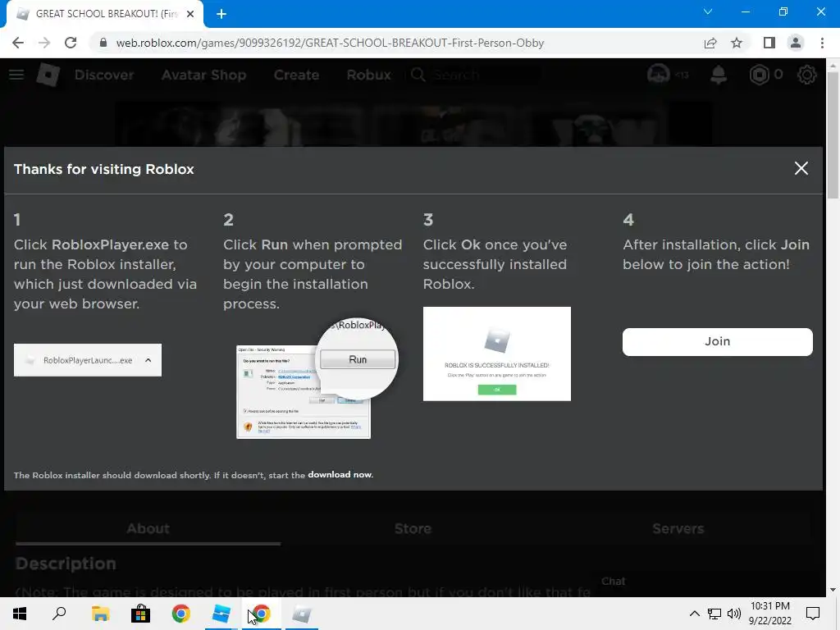
Task: Click the Roblox avatar profile icon
Action: 659,75
